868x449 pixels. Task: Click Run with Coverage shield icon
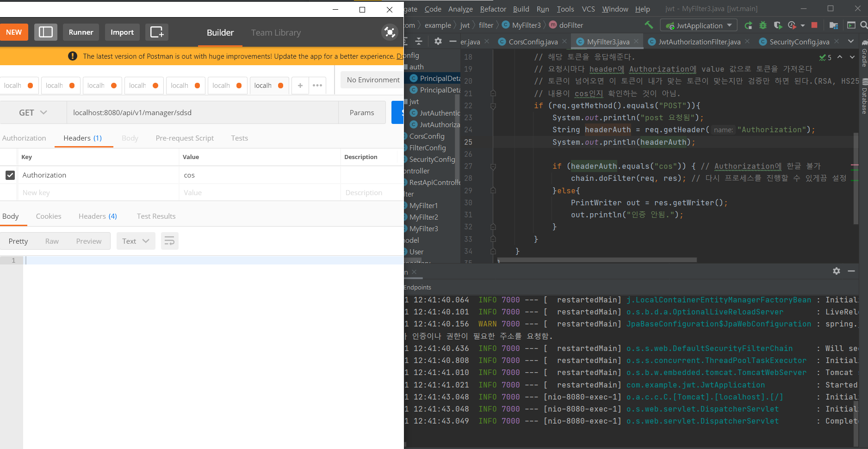point(778,25)
